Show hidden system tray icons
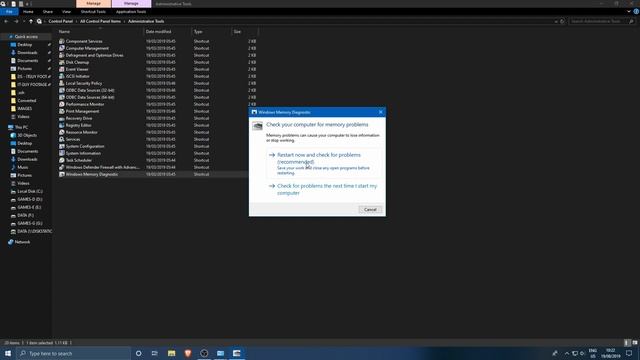This screenshot has width=640, height=360. [567, 353]
